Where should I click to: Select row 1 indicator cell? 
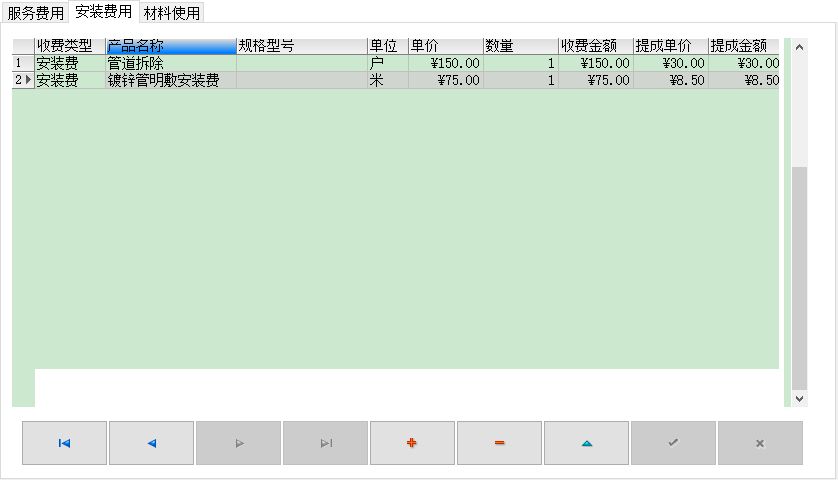pos(23,63)
